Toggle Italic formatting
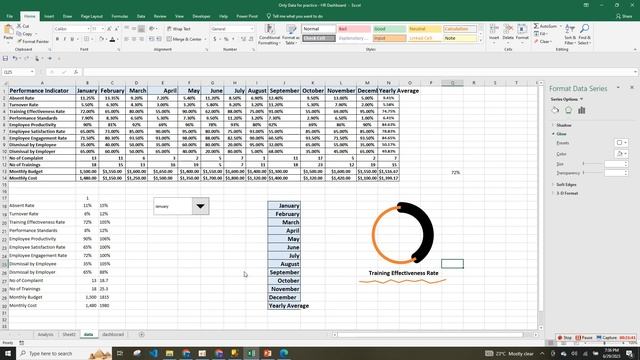 (65, 39)
